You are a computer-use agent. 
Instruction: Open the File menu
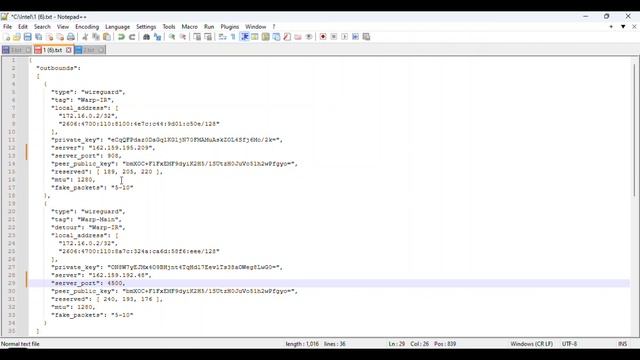[x=7, y=27]
